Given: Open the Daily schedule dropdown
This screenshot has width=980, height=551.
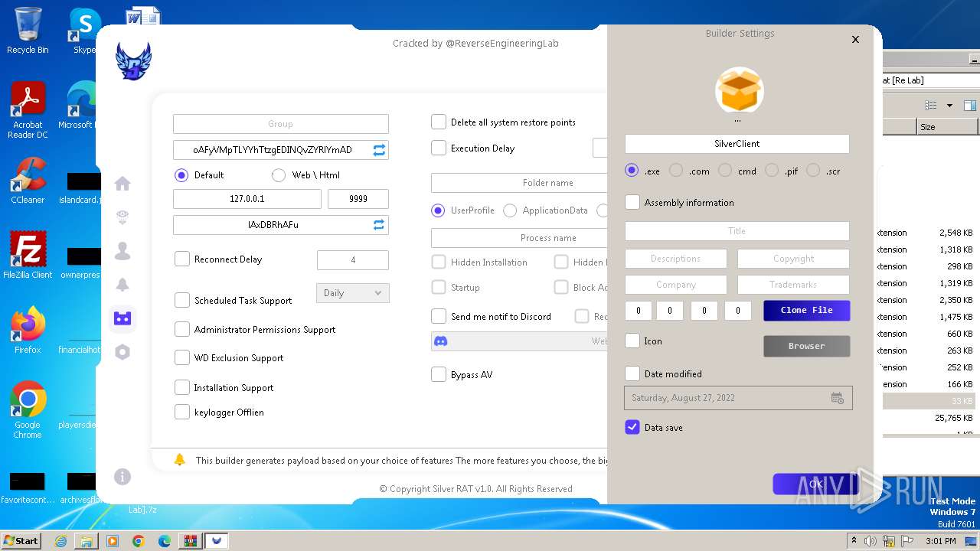Looking at the screenshot, I should pos(353,293).
